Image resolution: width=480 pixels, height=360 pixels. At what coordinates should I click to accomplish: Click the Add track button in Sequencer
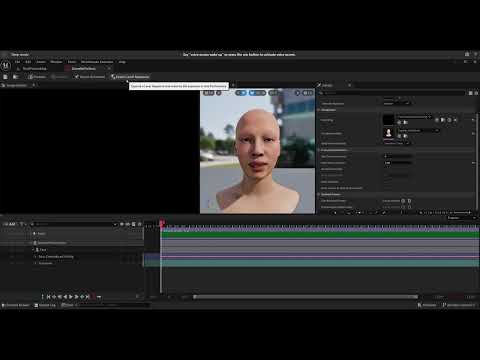coord(10,224)
